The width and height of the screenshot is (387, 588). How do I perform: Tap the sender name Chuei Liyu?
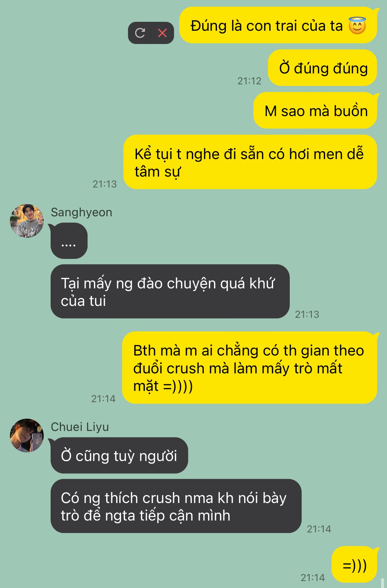pyautogui.click(x=80, y=427)
